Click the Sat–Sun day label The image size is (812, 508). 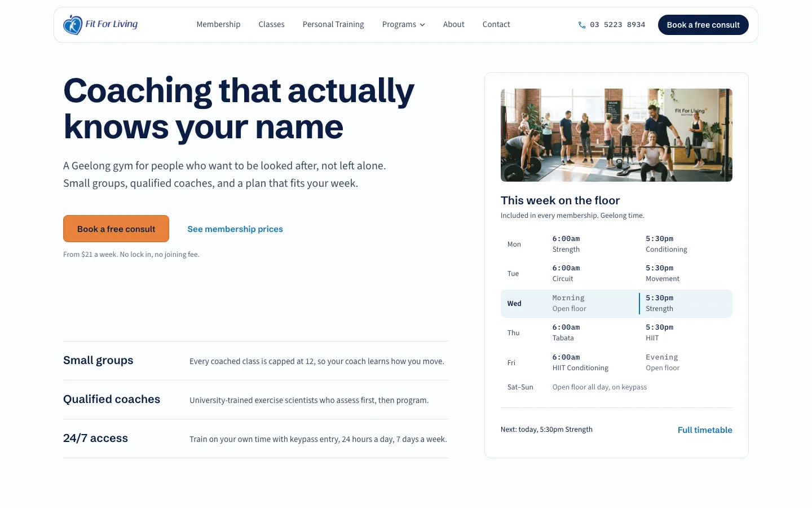pyautogui.click(x=520, y=387)
